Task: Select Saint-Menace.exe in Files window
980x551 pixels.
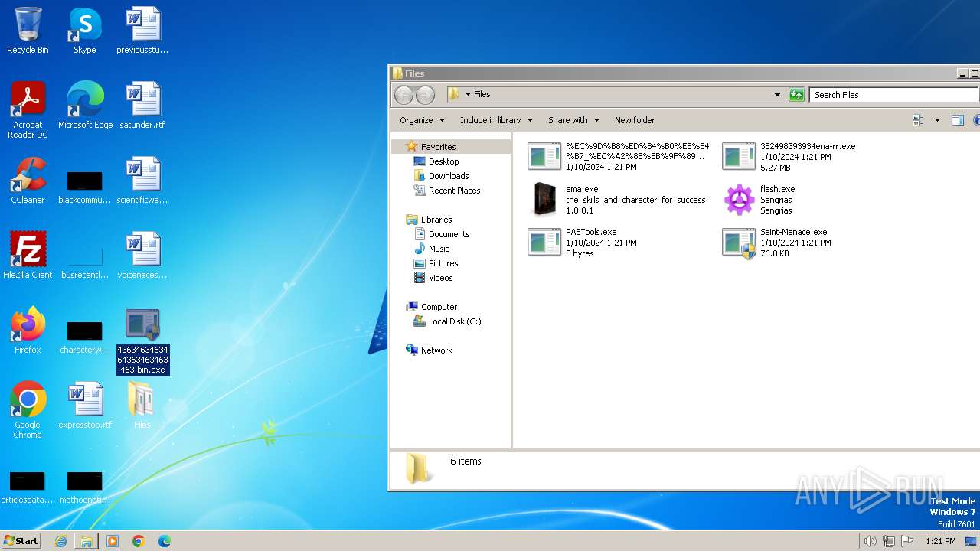Action: 776,243
